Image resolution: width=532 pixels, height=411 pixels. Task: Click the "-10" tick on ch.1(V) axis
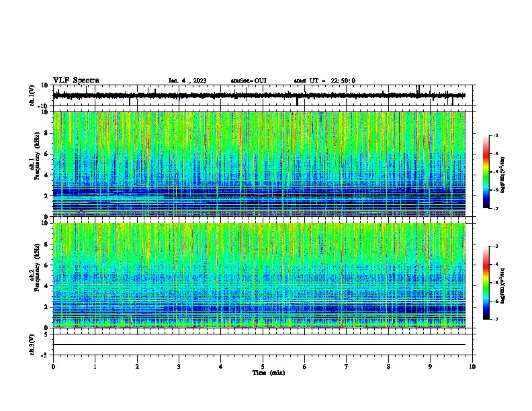point(44,106)
